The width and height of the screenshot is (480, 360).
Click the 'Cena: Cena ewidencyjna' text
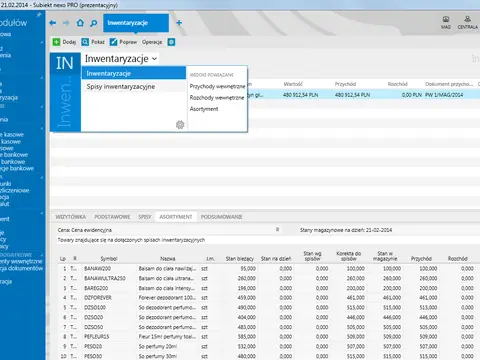coord(85,230)
